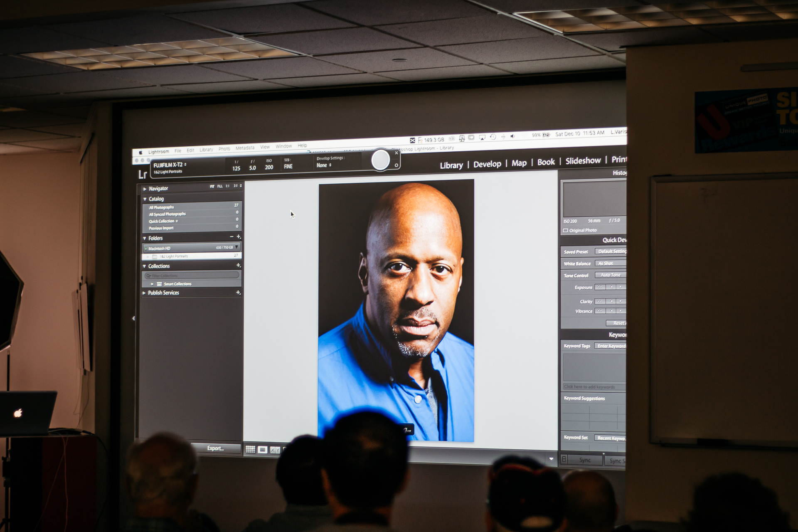798x532 pixels.
Task: Decrease Exposure with single left arrow
Action: pyautogui.click(x=611, y=287)
